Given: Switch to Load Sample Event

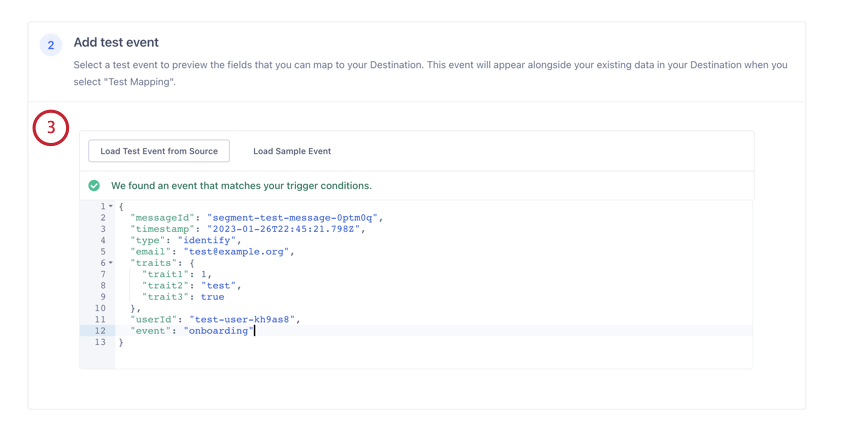Looking at the screenshot, I should coord(292,151).
